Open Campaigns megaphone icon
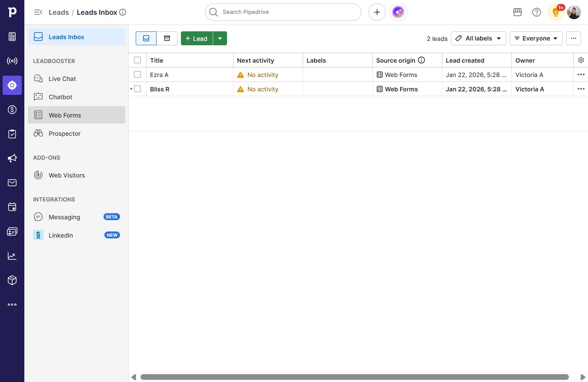The height and width of the screenshot is (382, 588). (12, 158)
